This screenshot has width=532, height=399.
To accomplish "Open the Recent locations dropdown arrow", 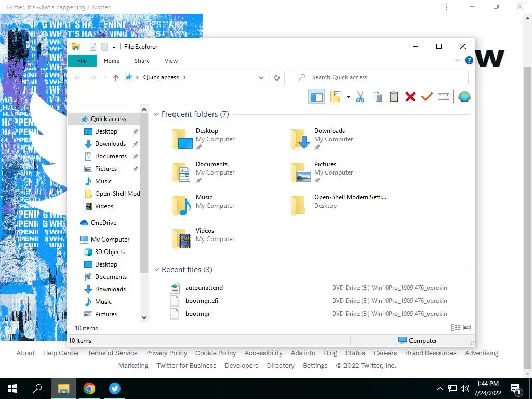I will coord(105,78).
